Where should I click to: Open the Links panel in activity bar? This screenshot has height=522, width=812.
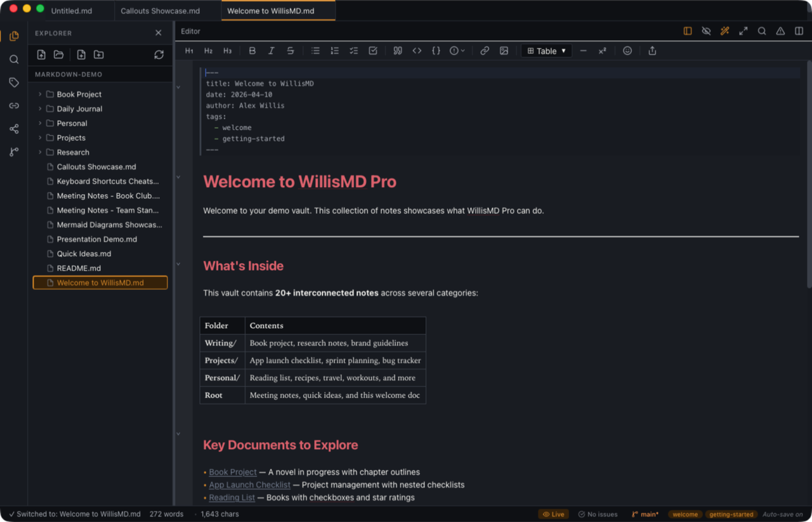click(x=14, y=106)
